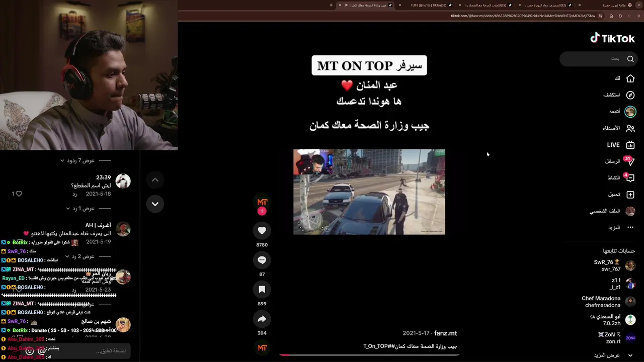This screenshot has height=362, width=644.
Task: Click the @ mention icon
Action: click(42, 351)
